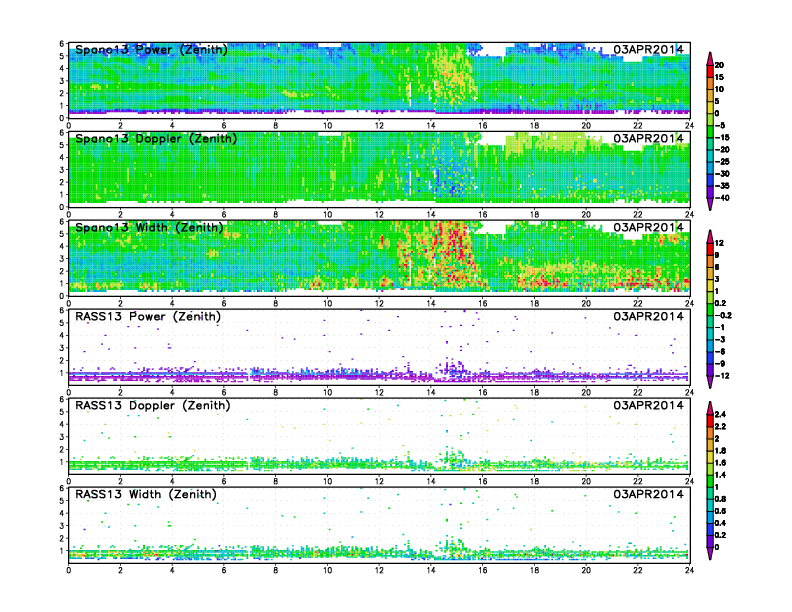The image size is (792, 612).
Task: Click hour tick 8 below RASS13 Doppler panel
Action: tap(275, 481)
